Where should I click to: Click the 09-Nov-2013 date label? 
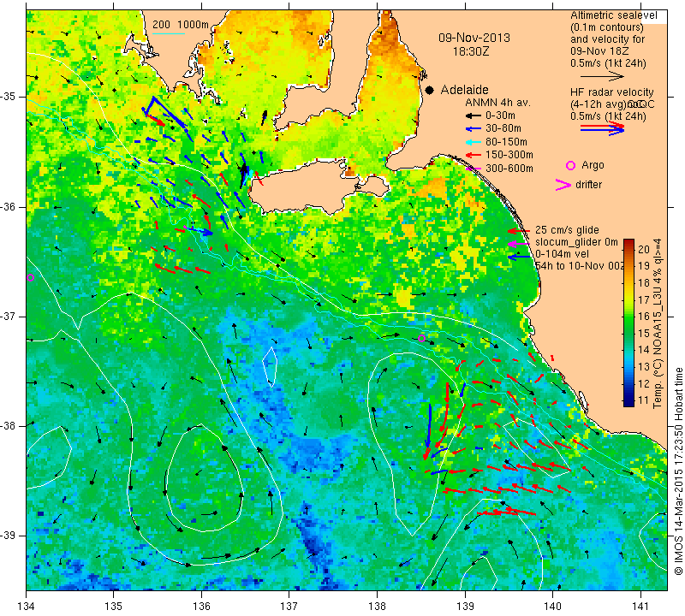(x=474, y=38)
